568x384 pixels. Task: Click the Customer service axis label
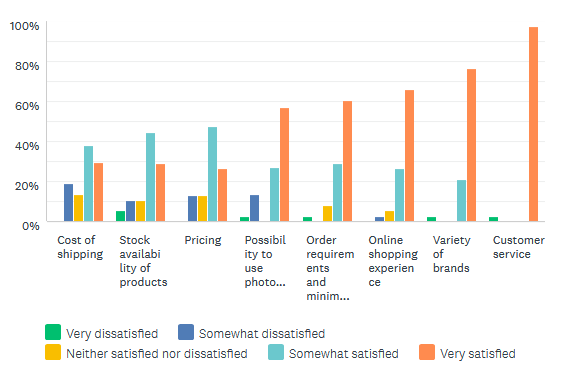coord(518,247)
